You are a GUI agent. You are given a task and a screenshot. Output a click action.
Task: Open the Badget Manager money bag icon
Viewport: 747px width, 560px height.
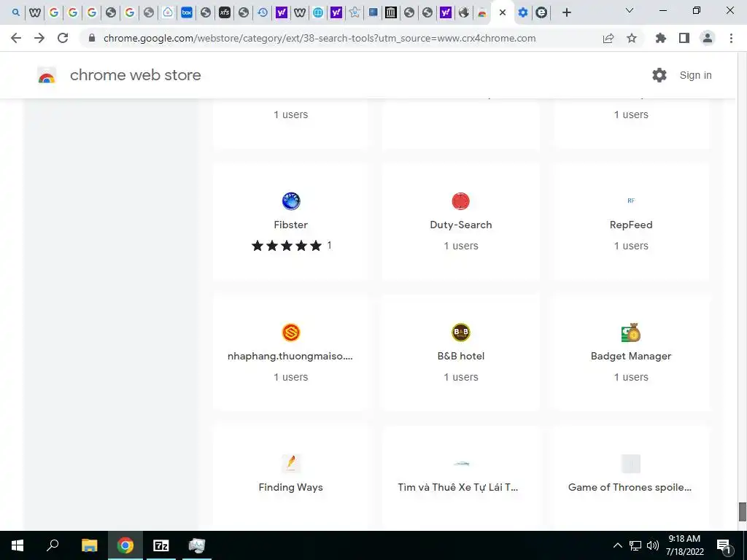pyautogui.click(x=631, y=332)
